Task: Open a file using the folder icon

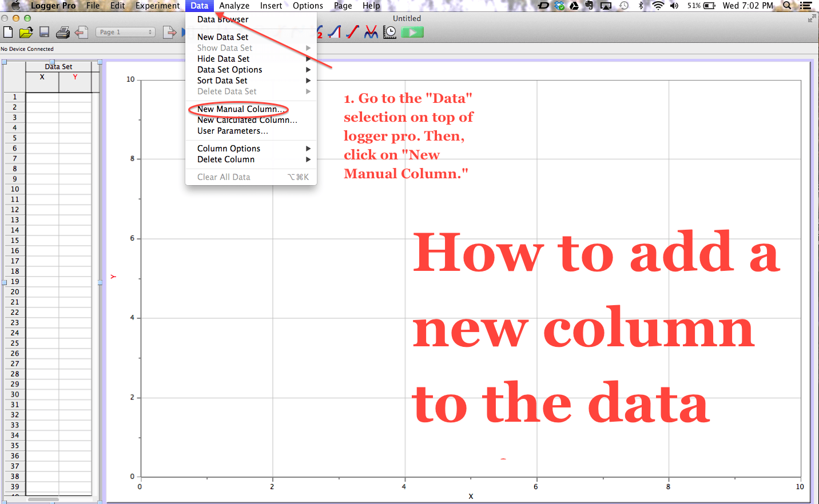Action: click(26, 32)
